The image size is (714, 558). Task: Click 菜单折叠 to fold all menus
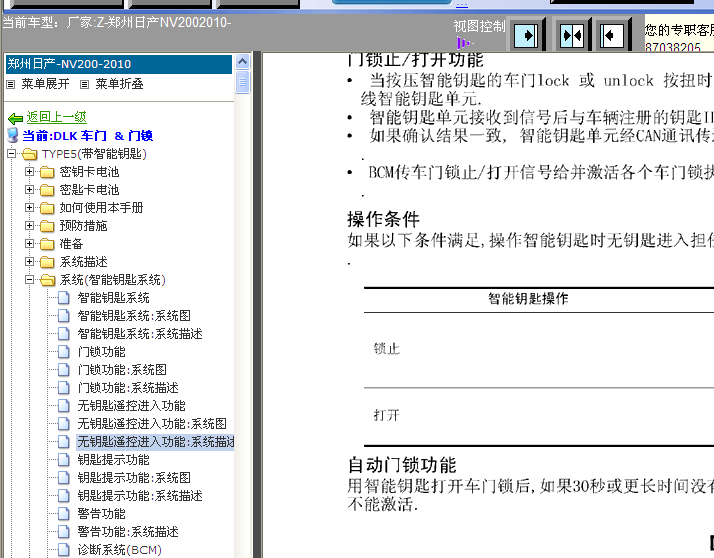[119, 84]
